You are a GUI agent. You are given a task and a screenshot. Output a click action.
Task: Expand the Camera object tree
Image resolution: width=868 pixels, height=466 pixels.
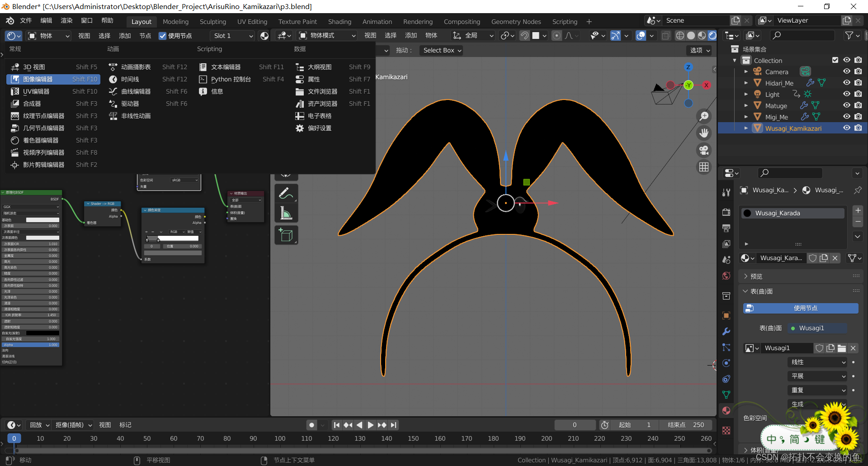[x=746, y=71]
